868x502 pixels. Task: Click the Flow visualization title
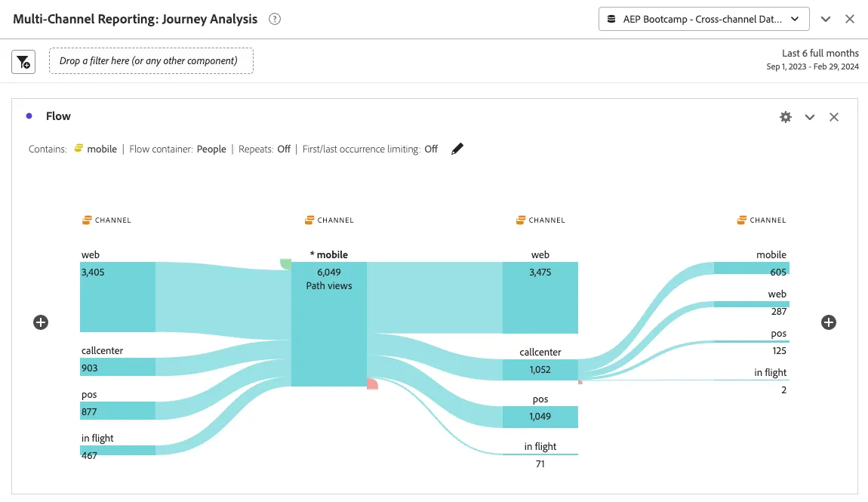click(x=58, y=116)
